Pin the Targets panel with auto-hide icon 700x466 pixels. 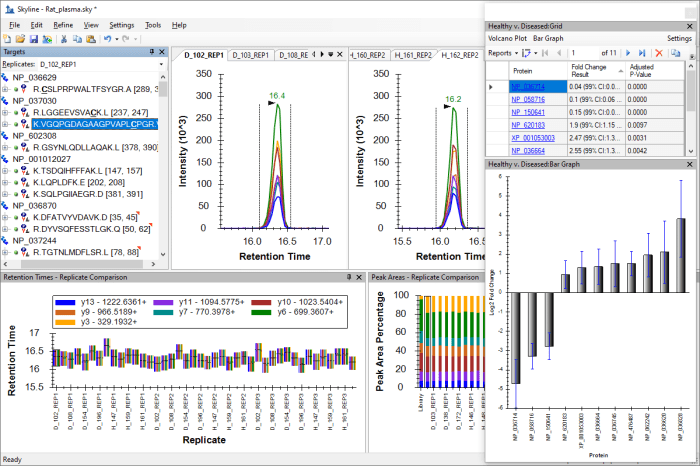[151, 51]
